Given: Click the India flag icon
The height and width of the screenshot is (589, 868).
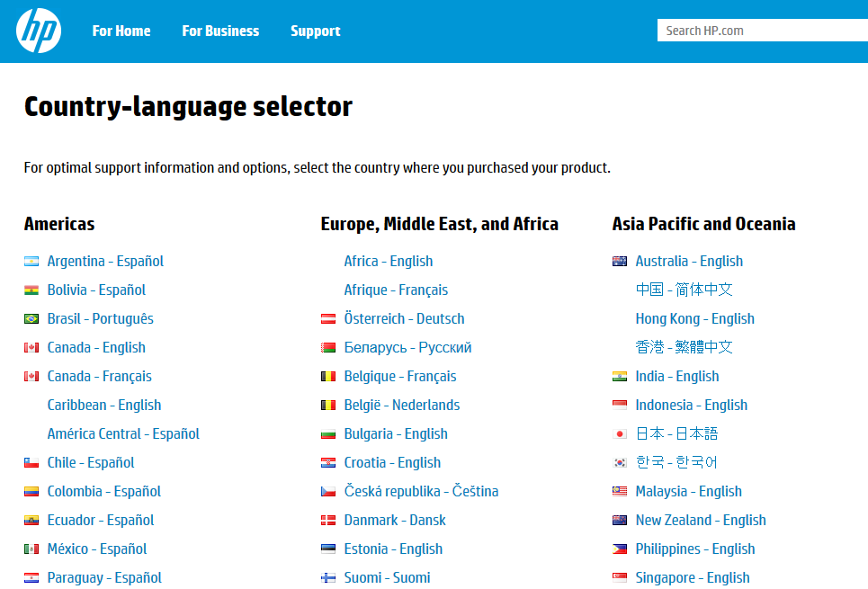Looking at the screenshot, I should [x=620, y=377].
